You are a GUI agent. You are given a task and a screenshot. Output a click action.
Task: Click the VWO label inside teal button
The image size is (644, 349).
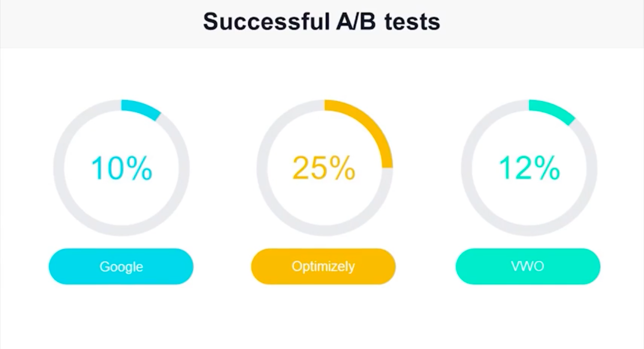coord(528,266)
